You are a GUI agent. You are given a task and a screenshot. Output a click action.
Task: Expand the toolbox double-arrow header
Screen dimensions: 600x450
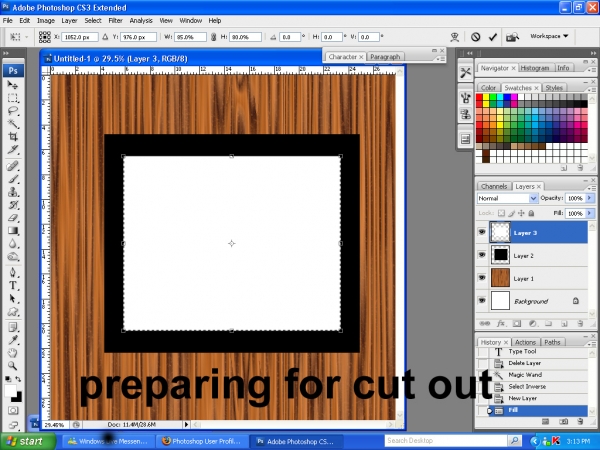click(x=6, y=53)
